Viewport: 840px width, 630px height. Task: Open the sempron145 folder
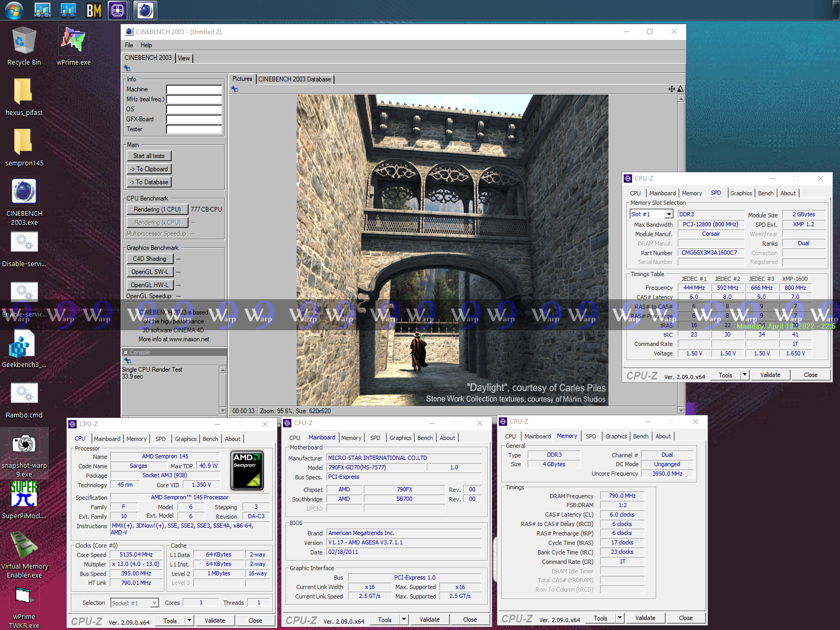(x=24, y=148)
